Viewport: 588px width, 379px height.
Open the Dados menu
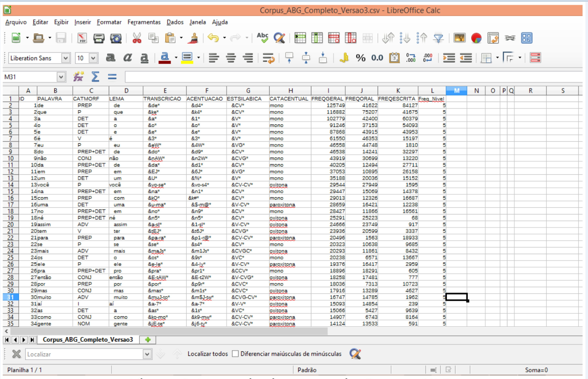[175, 22]
